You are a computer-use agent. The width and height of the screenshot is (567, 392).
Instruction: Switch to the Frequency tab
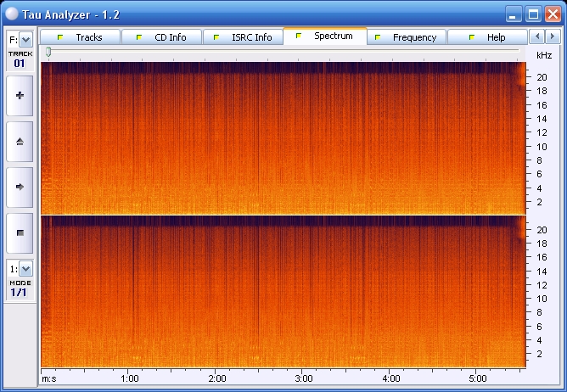pos(406,37)
